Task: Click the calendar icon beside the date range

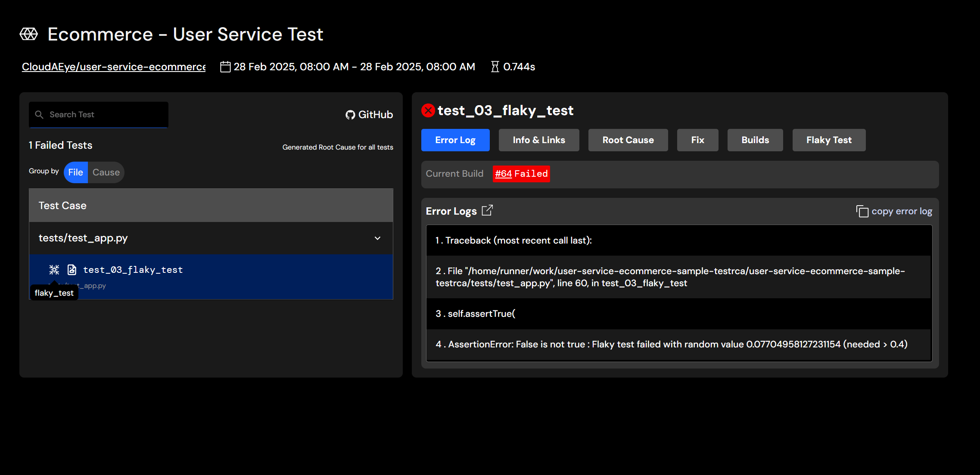Action: pos(225,66)
